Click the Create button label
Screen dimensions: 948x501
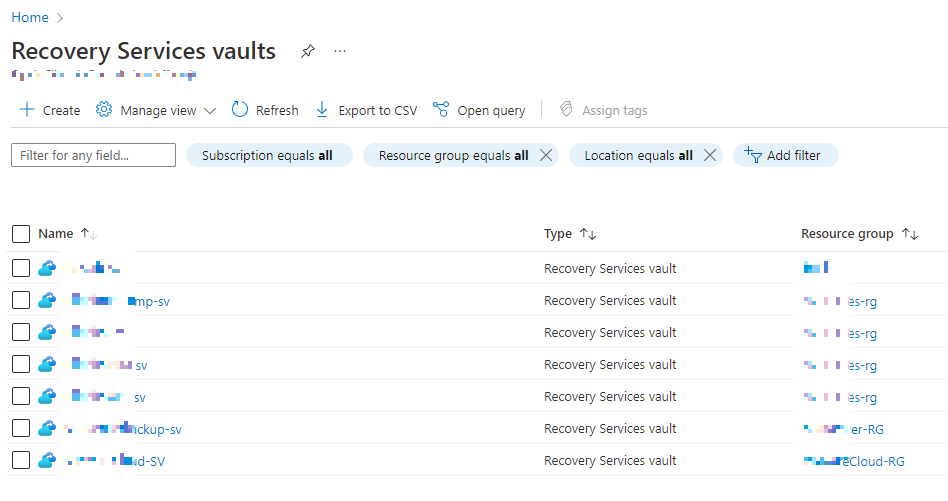coord(62,111)
